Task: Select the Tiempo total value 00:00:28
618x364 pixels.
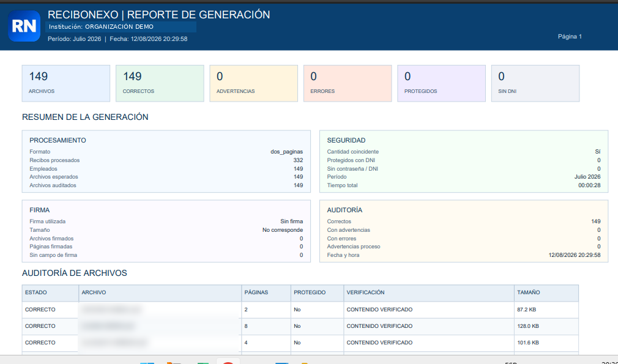Action: coord(589,185)
